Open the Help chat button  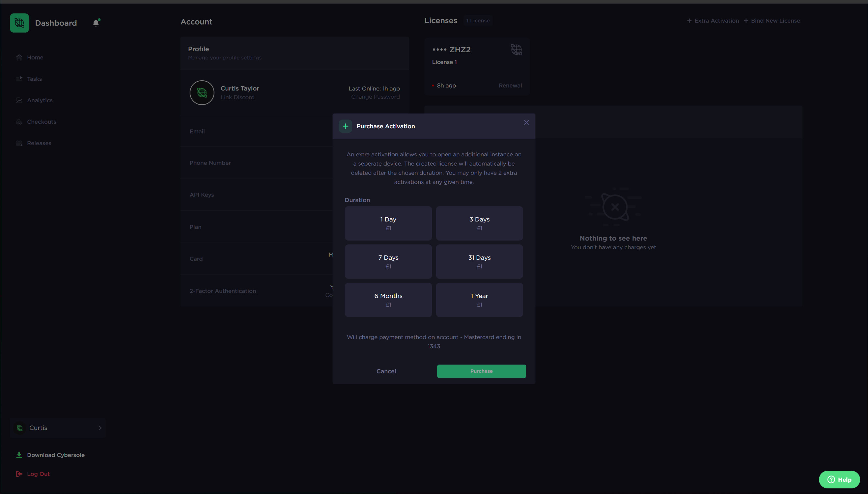[839, 479]
